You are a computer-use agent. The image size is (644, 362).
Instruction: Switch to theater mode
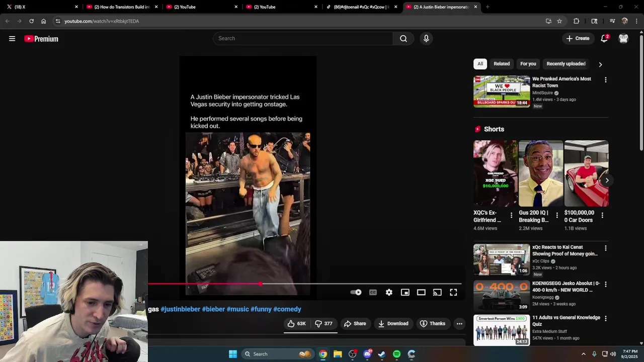(x=421, y=292)
